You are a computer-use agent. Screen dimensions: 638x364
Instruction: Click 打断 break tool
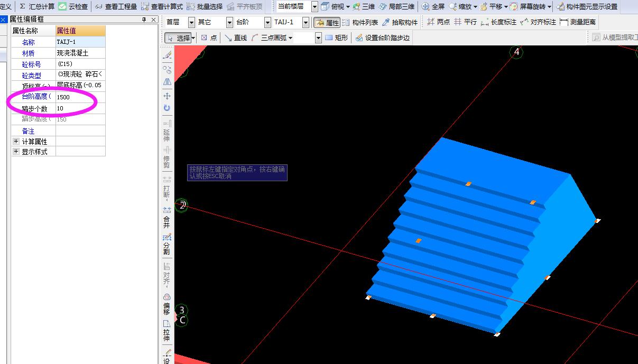[x=167, y=188]
